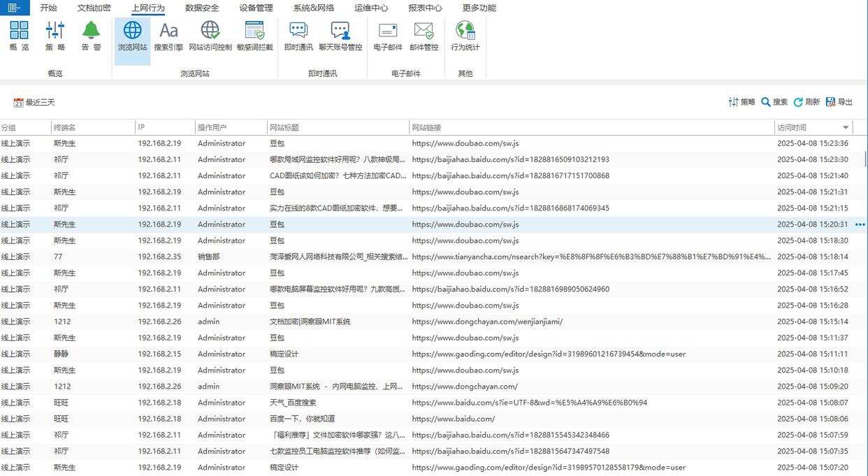The width and height of the screenshot is (868, 476).
Task: Open the 即时通讯 (Instant Messaging) panel
Action: pyautogui.click(x=299, y=38)
